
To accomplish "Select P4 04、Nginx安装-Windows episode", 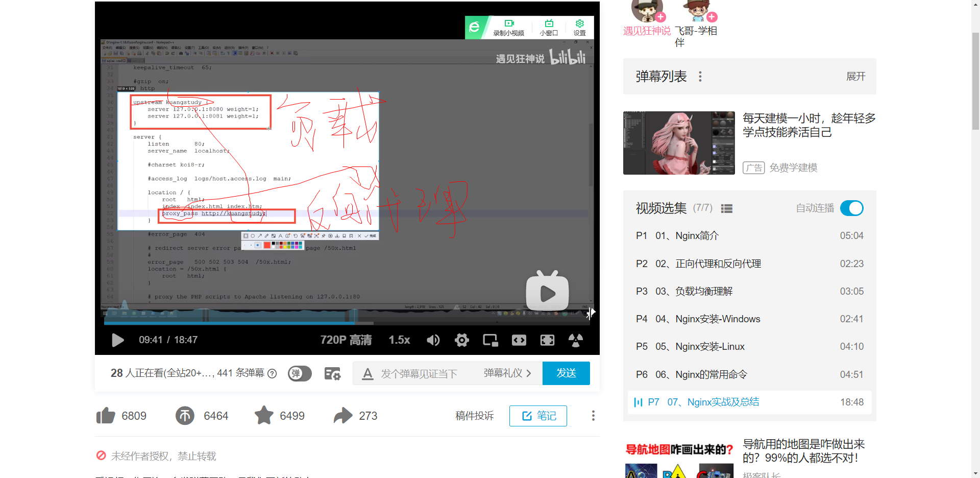I will point(749,319).
